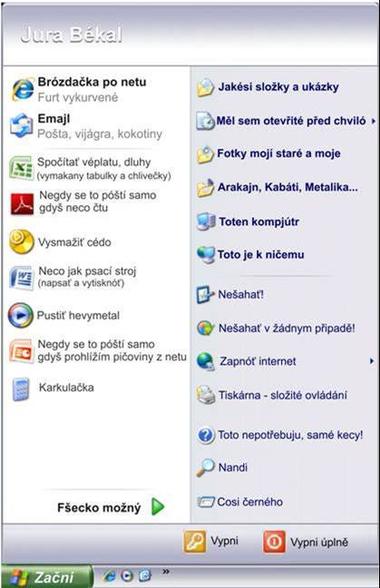Open the Karkulačka calculator icon

tap(21, 389)
